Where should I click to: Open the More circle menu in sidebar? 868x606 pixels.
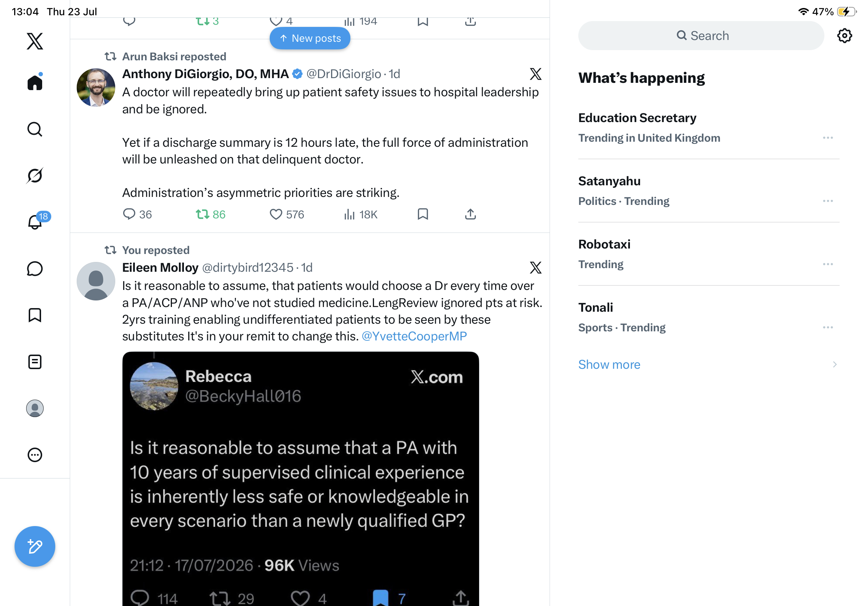click(35, 455)
